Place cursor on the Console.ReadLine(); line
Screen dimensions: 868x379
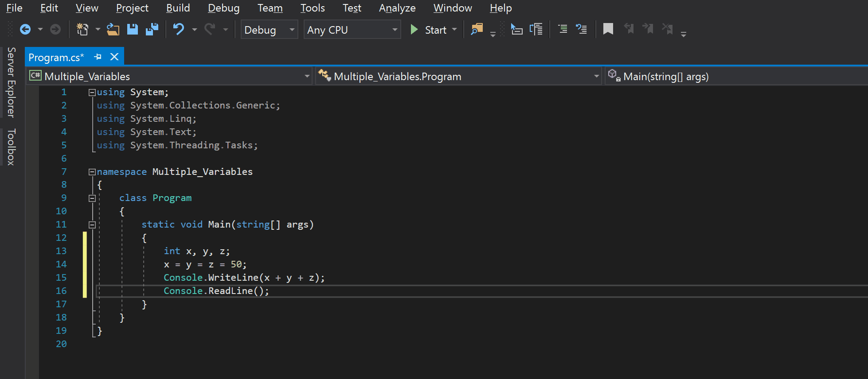pos(216,291)
